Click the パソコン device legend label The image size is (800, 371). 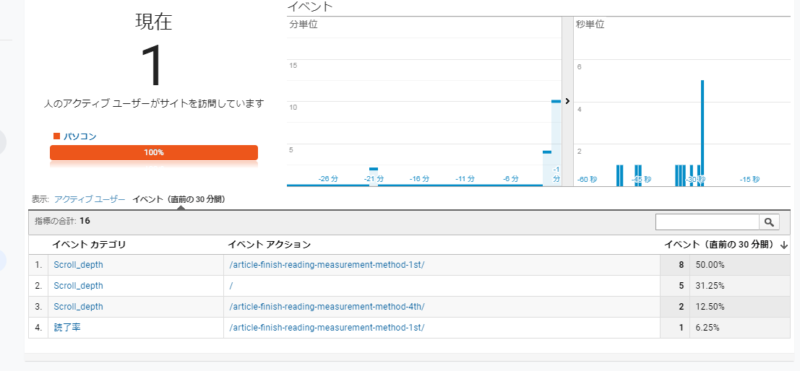coord(80,136)
